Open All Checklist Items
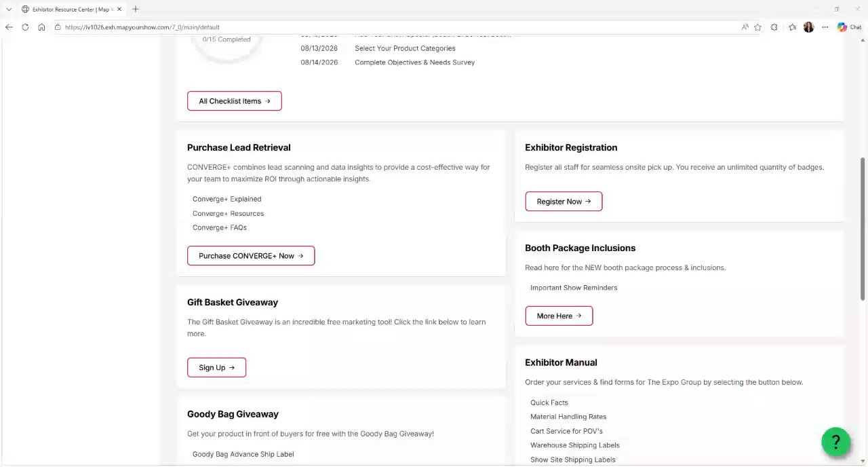This screenshot has height=467, width=868. [x=235, y=101]
